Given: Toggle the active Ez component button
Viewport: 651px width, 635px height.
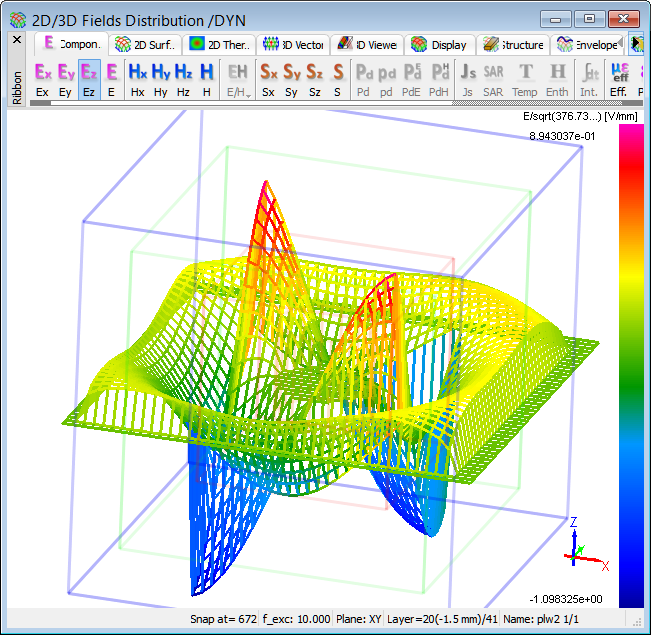Looking at the screenshot, I should tap(89, 79).
